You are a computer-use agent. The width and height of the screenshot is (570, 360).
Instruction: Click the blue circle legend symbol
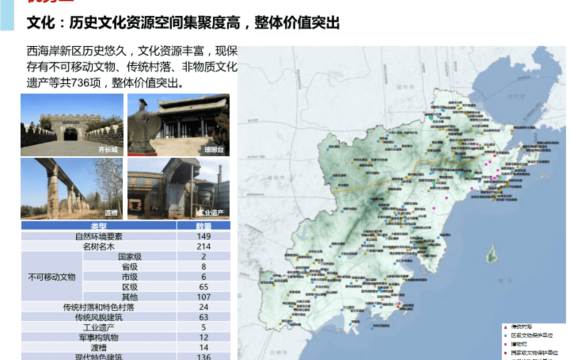coord(505,335)
